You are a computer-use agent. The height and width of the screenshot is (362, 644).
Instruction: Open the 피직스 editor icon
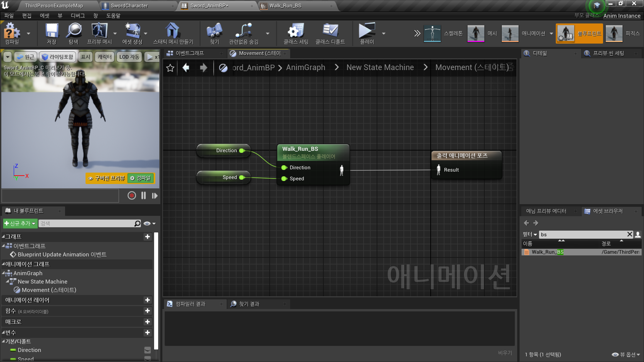[614, 33]
